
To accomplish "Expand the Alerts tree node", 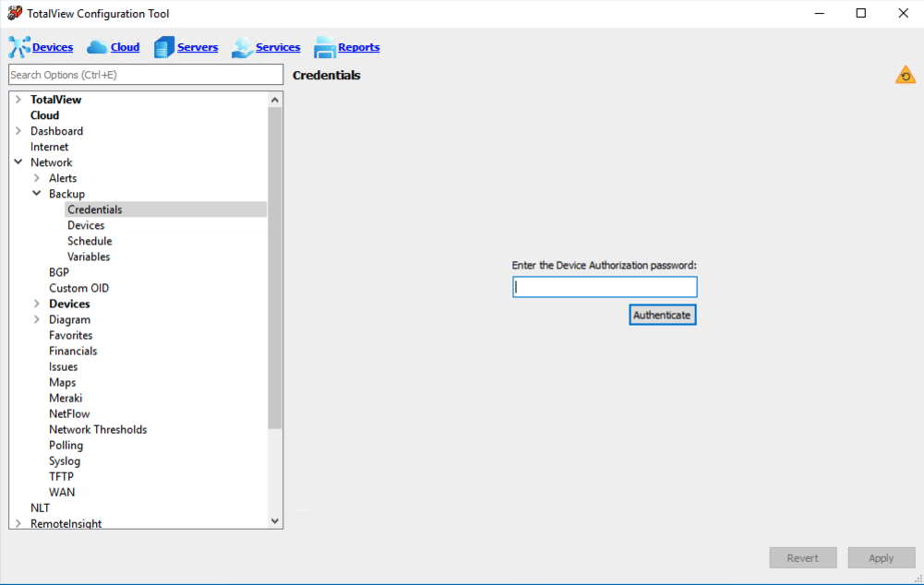I will tap(37, 177).
